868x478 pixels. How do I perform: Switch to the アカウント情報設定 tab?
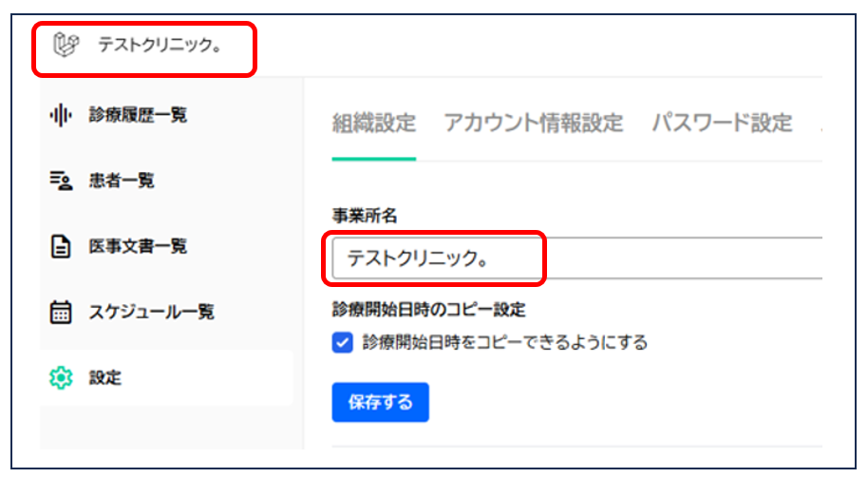(533, 123)
